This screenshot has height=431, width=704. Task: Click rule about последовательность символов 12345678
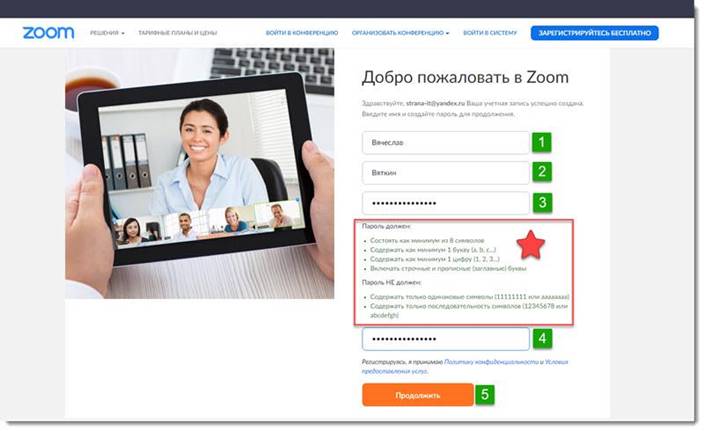point(469,311)
